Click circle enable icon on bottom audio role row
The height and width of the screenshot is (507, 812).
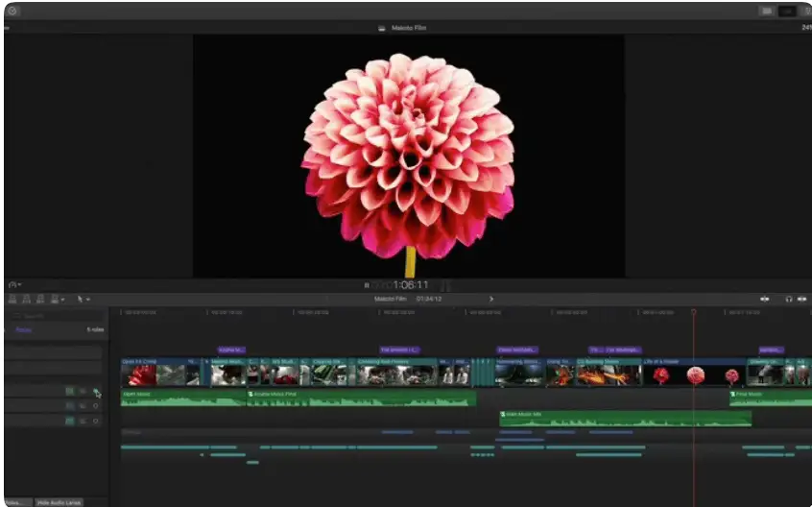pos(96,421)
